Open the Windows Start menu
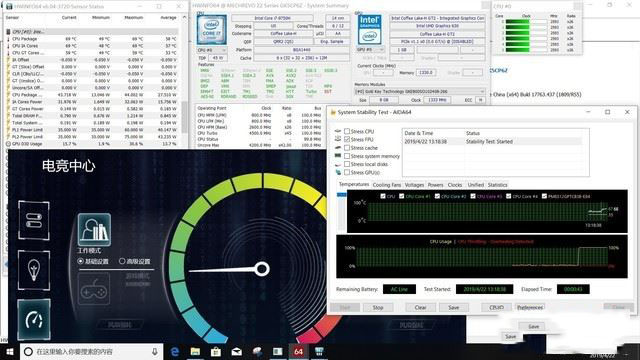 [10, 351]
